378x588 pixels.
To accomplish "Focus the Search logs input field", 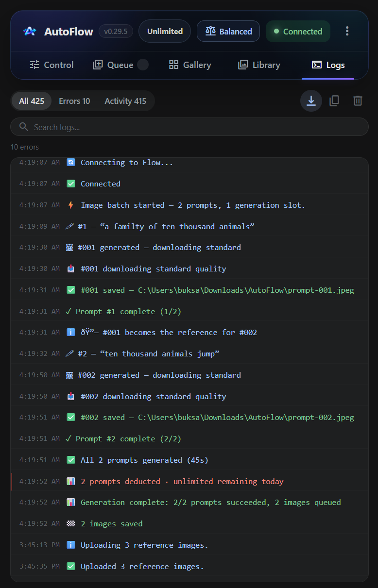I will 189,127.
